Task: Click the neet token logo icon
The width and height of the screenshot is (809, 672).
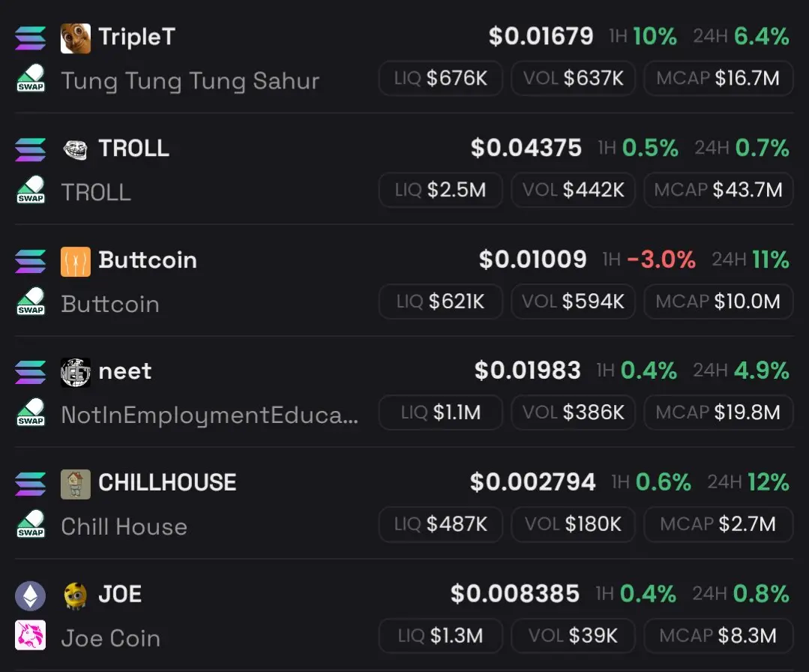Action: [75, 373]
